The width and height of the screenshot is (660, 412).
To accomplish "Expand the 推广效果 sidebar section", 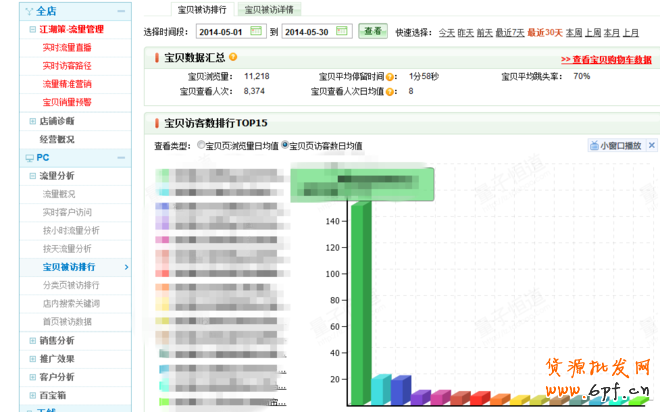I will [32, 359].
